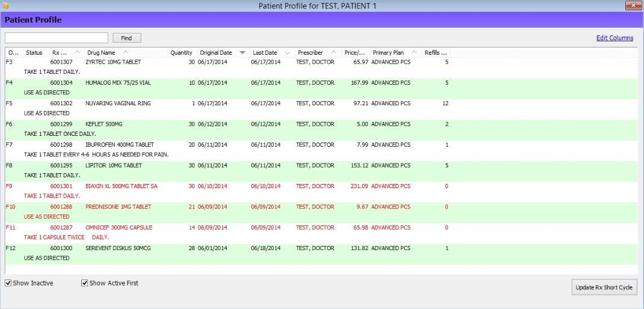Image resolution: width=644 pixels, height=309 pixels.
Task: Click into the search text field
Action: pyautogui.click(x=57, y=38)
